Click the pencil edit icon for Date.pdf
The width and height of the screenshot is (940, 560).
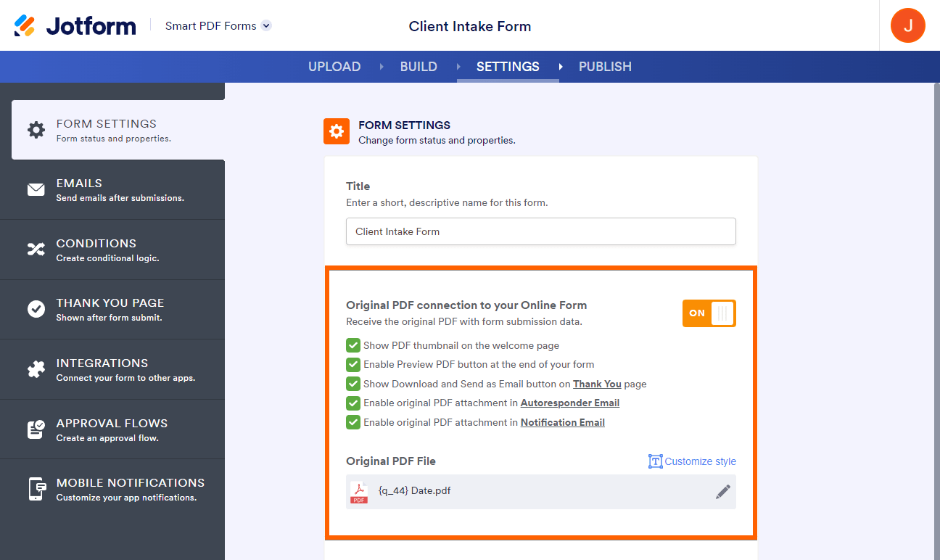point(723,492)
